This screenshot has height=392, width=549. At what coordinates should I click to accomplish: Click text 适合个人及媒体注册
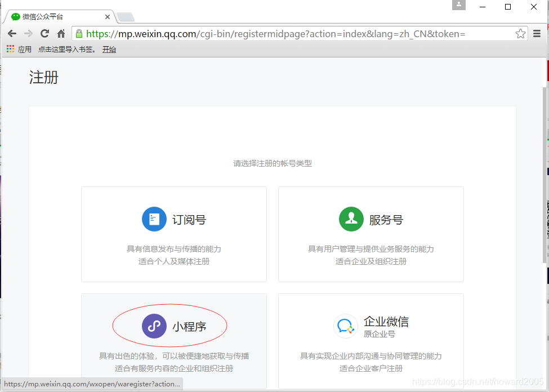tap(174, 261)
